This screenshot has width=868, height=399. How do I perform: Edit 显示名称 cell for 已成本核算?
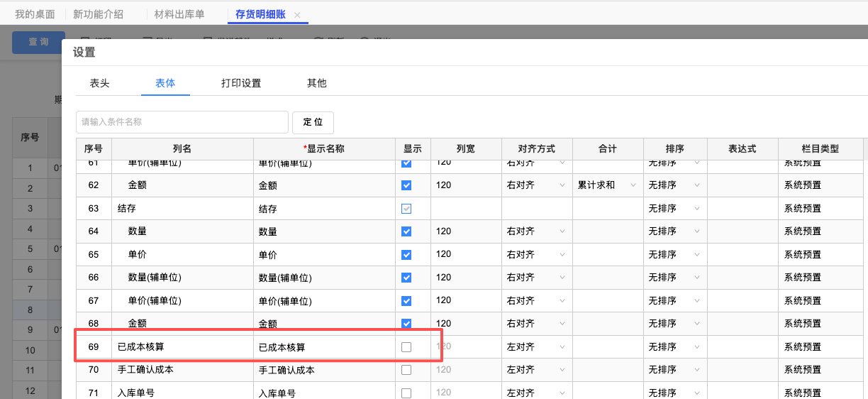tap(324, 347)
